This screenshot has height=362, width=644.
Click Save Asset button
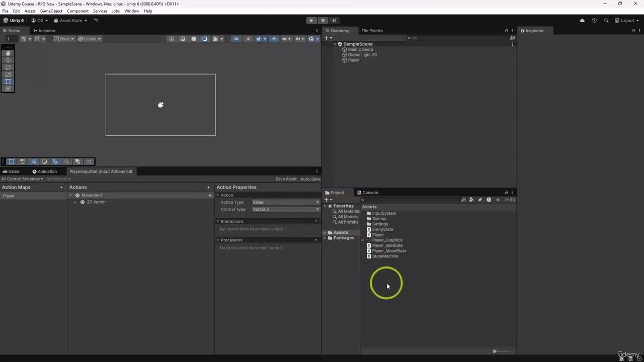click(286, 179)
